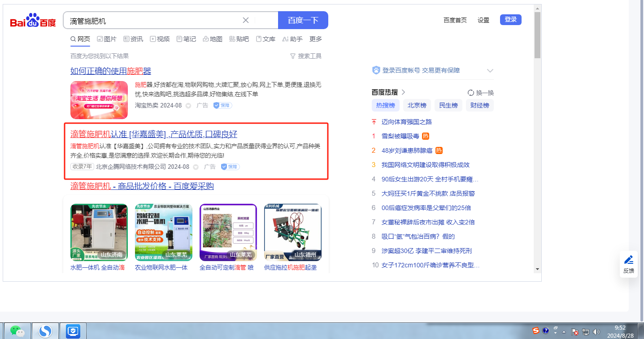Open hot topic 迈向体育强国之路

pyautogui.click(x=407, y=122)
